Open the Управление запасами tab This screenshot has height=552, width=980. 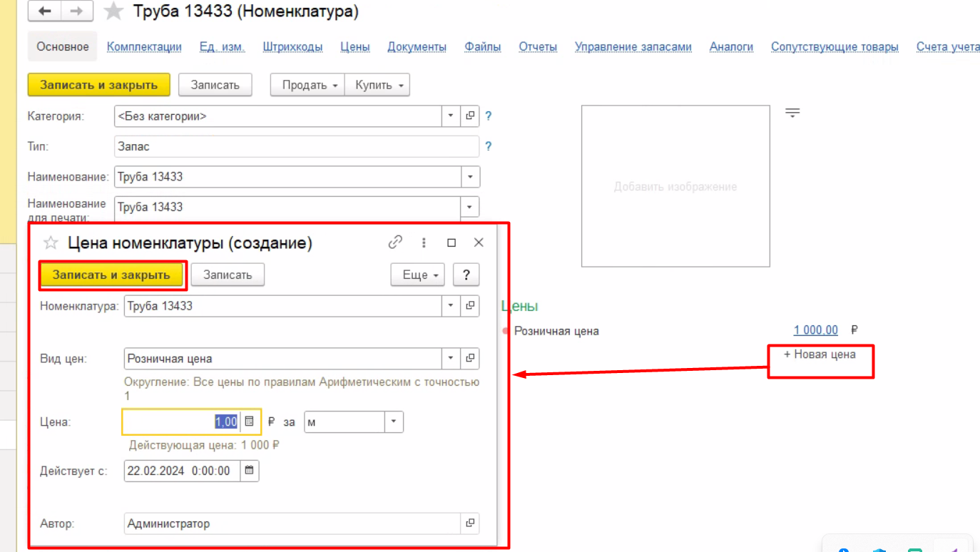coord(633,47)
